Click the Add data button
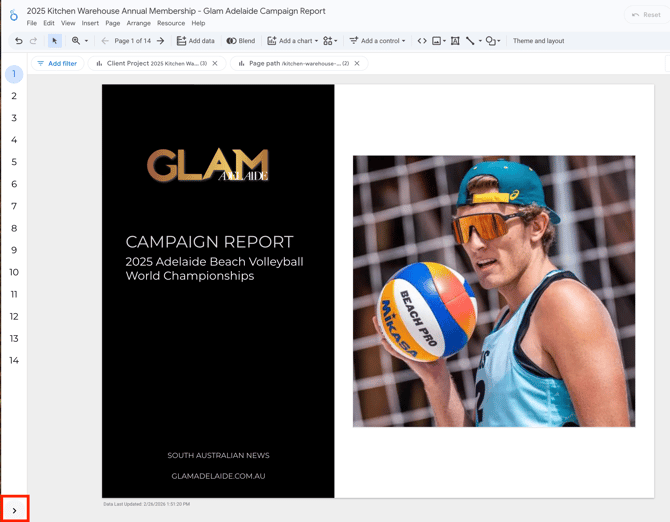 coord(195,41)
